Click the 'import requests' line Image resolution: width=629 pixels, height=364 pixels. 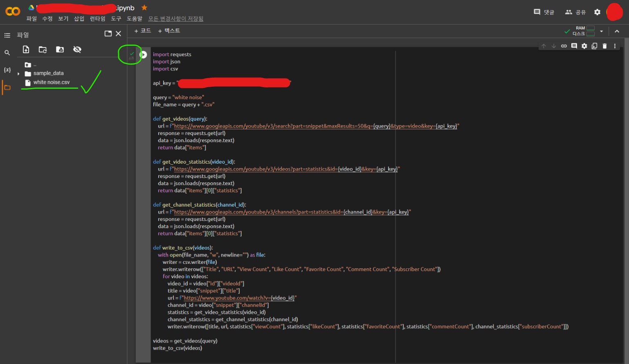pyautogui.click(x=172, y=54)
